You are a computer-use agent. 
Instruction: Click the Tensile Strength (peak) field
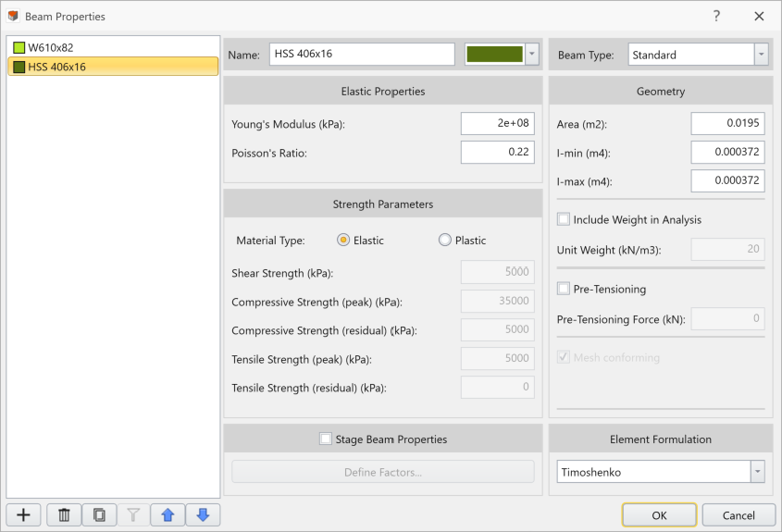click(498, 358)
